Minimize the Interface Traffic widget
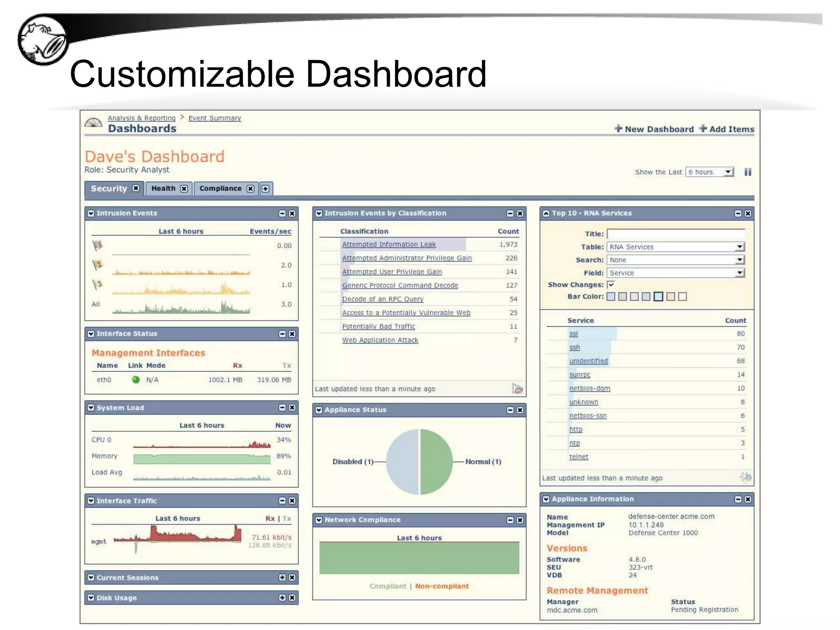Screen dimensions: 840x630 (282, 500)
